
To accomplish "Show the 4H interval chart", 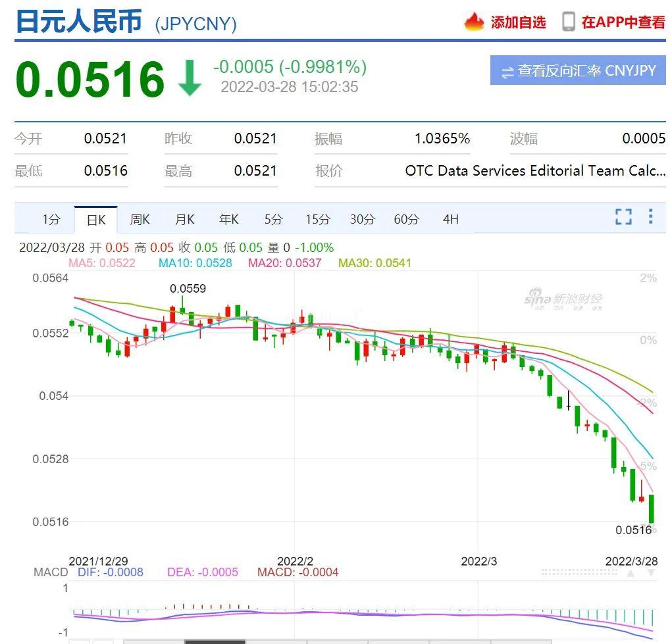I will 450,220.
